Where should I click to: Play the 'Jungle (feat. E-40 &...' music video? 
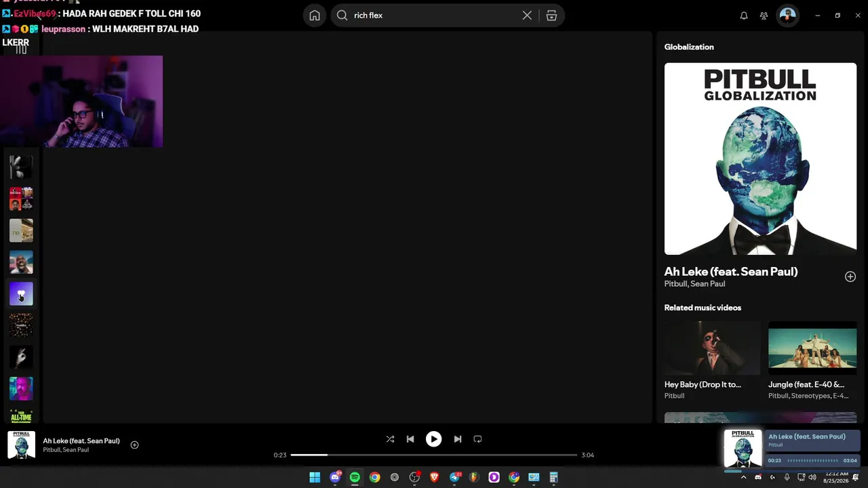click(812, 348)
